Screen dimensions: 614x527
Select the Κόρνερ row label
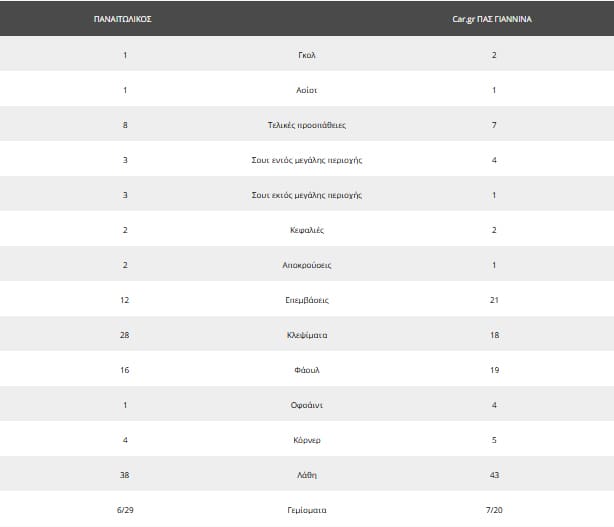click(x=306, y=440)
